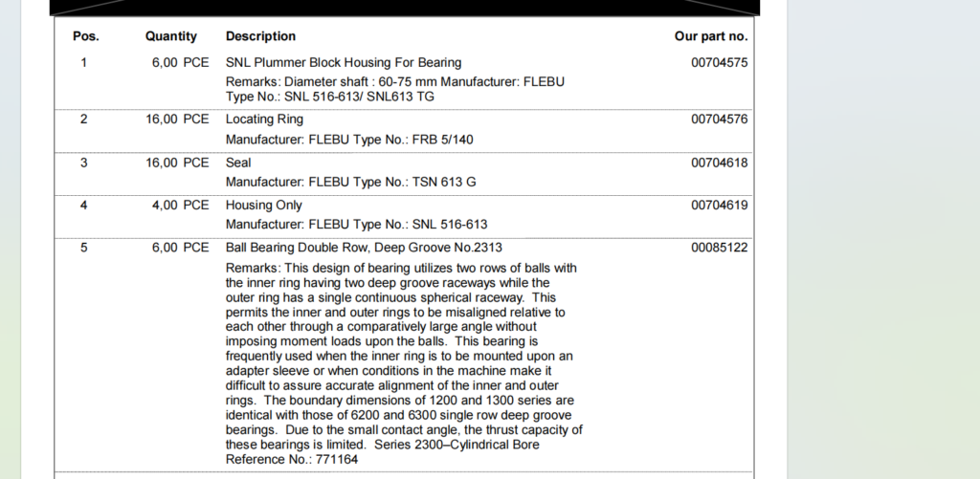Click the "SNL Plummer Block Housing For Bearing" description
Screen dimensions: 980x479
[x=344, y=63]
